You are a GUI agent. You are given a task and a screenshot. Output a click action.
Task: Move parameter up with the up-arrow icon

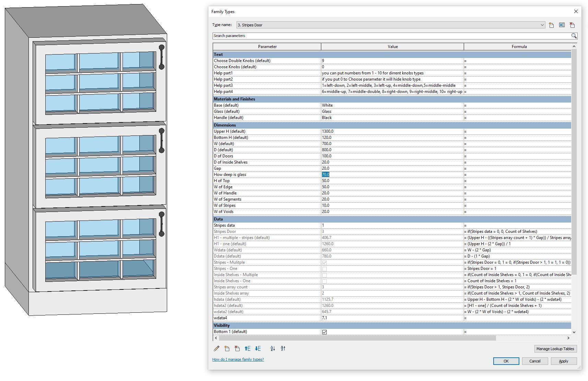[247, 348]
